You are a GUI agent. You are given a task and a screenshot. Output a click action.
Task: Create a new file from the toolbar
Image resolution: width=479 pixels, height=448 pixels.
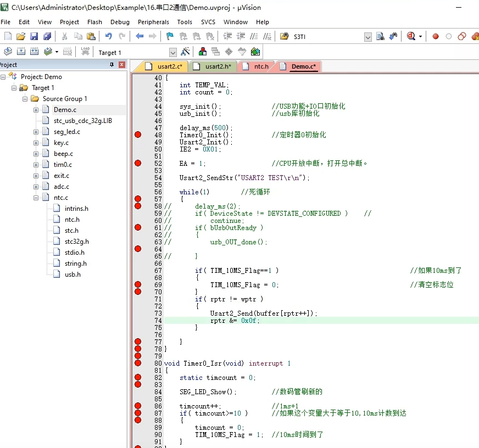tap(8, 36)
